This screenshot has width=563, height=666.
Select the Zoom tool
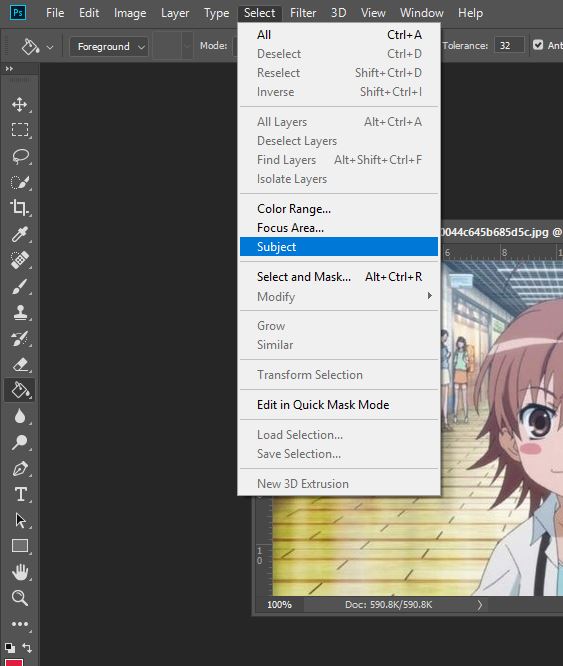pyautogui.click(x=20, y=598)
